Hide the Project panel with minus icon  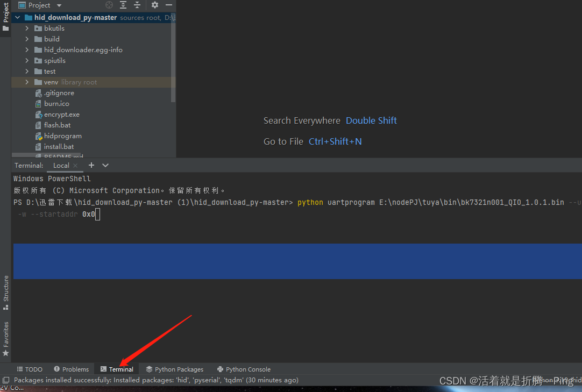click(x=169, y=5)
